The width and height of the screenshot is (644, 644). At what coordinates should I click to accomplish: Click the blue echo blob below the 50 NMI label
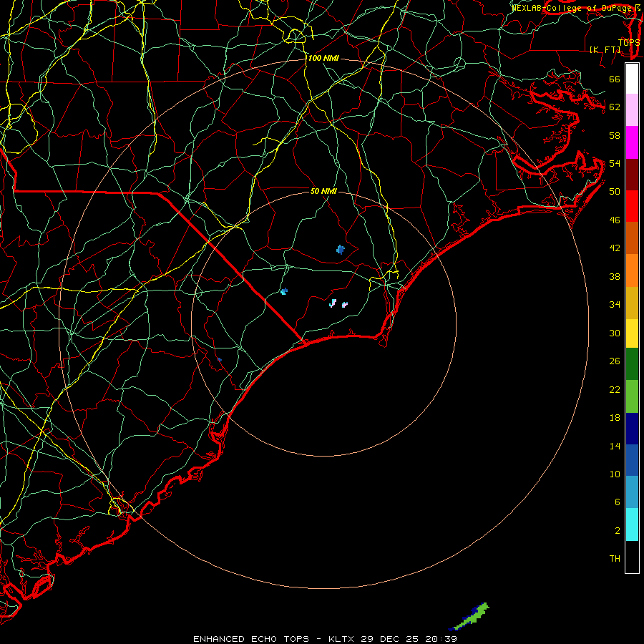[x=340, y=249]
